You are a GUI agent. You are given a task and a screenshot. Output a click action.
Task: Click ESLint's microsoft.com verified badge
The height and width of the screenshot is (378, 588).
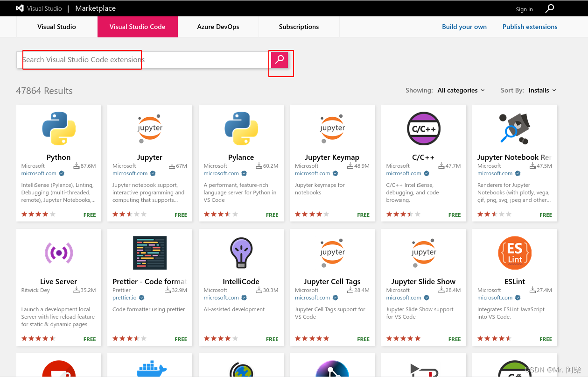(x=518, y=298)
